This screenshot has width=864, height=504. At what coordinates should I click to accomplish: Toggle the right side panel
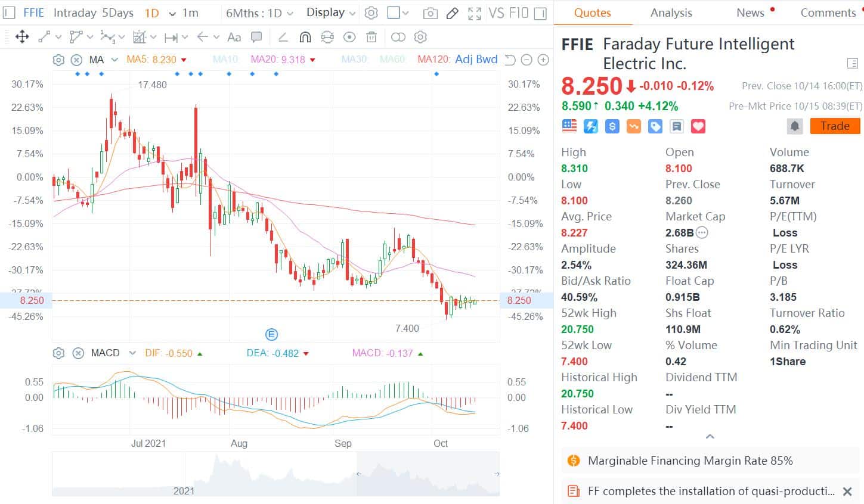pyautogui.click(x=540, y=13)
